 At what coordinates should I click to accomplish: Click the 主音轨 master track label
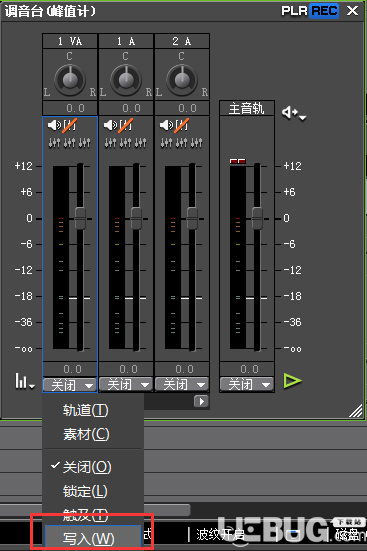tap(247, 108)
